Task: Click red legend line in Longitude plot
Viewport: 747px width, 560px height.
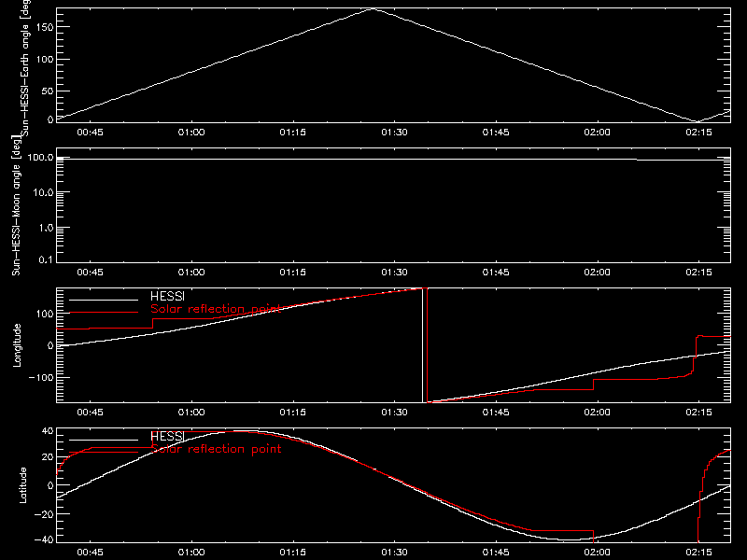Action: (x=104, y=313)
